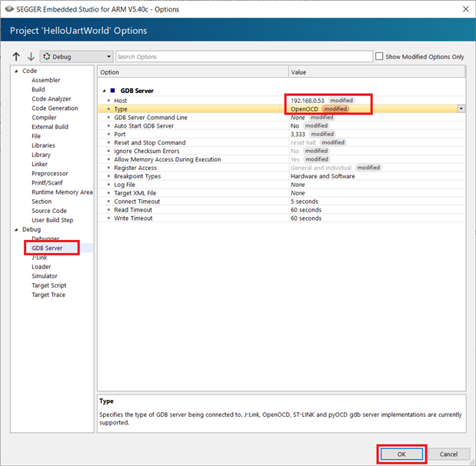Select File category in tree
The height and width of the screenshot is (466, 476).
(x=36, y=136)
